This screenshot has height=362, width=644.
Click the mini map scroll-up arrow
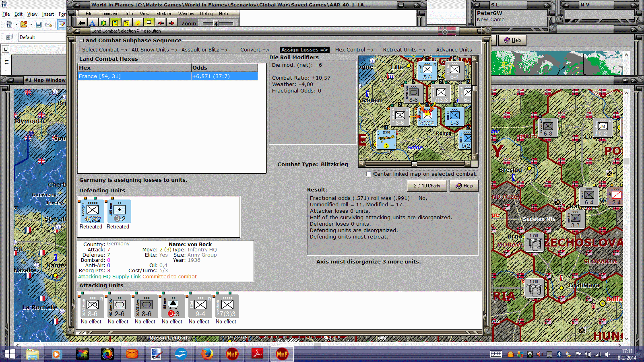[475, 59]
